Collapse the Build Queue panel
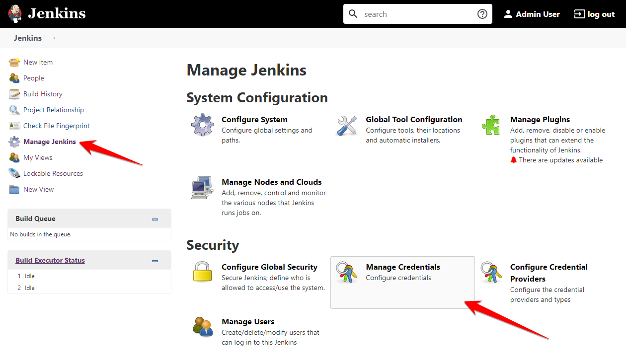Image resolution: width=626 pixels, height=364 pixels. (155, 219)
